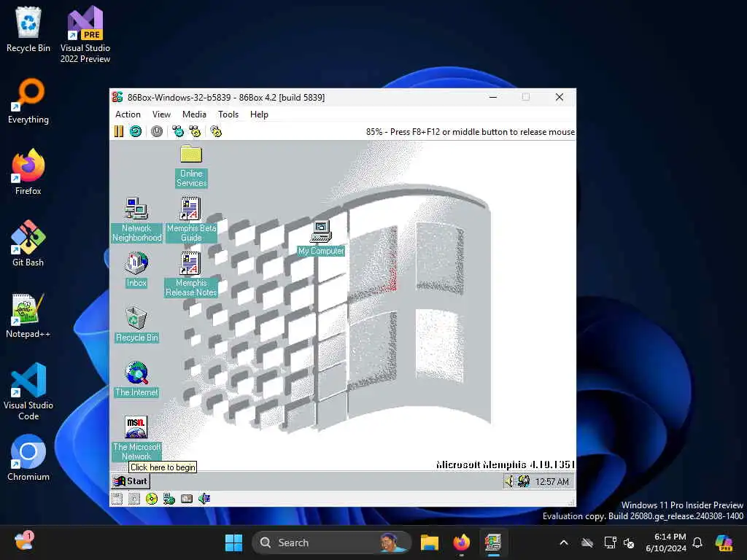
Task: Click second floppy drive icon in 86Box status bar
Action: [134, 499]
